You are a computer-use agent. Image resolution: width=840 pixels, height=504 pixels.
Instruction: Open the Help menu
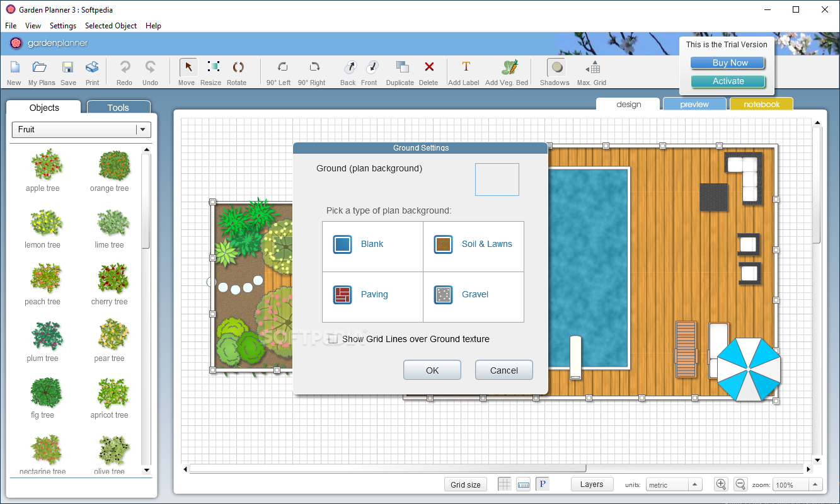coord(153,26)
